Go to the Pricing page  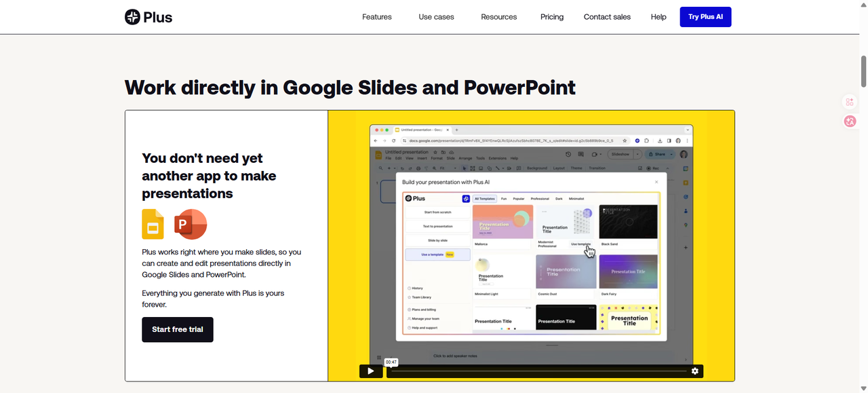coord(552,17)
